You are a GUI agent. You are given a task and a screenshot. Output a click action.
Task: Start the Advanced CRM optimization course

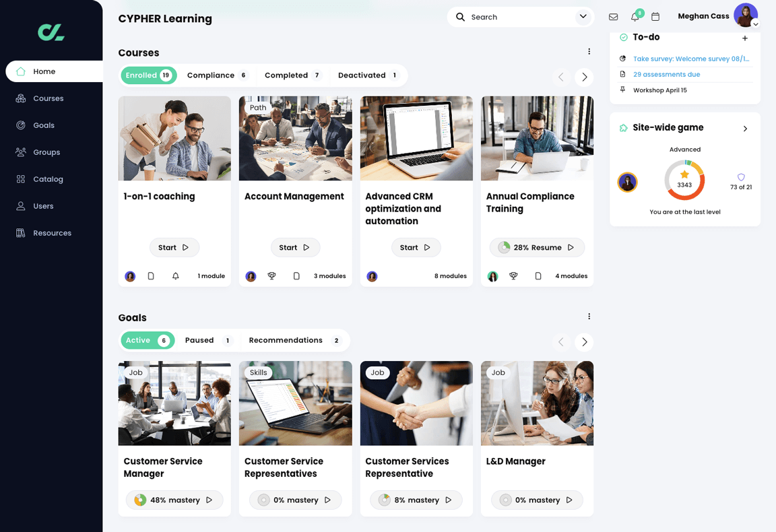(x=416, y=247)
